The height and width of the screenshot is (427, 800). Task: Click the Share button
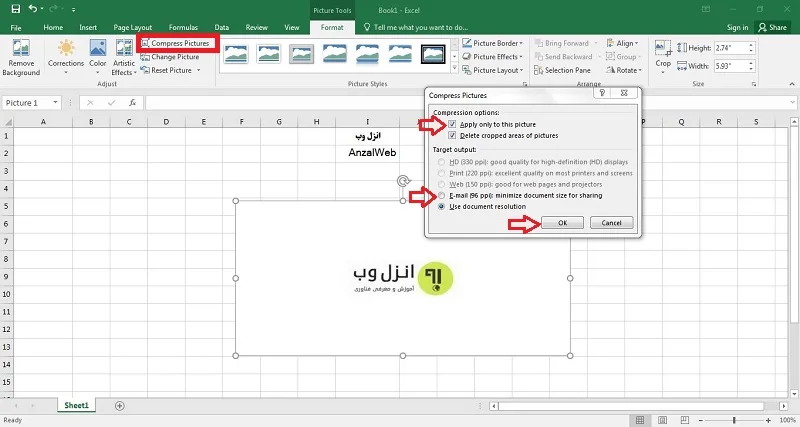click(772, 28)
